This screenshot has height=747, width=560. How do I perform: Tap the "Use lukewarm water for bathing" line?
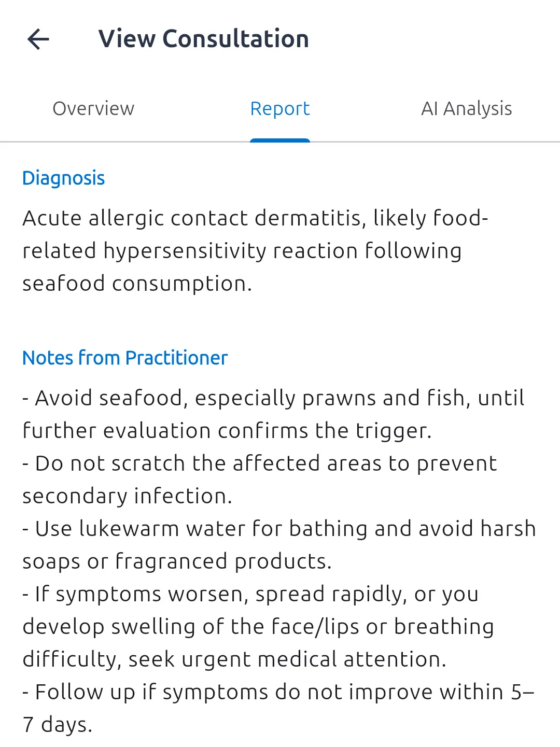tap(279, 529)
